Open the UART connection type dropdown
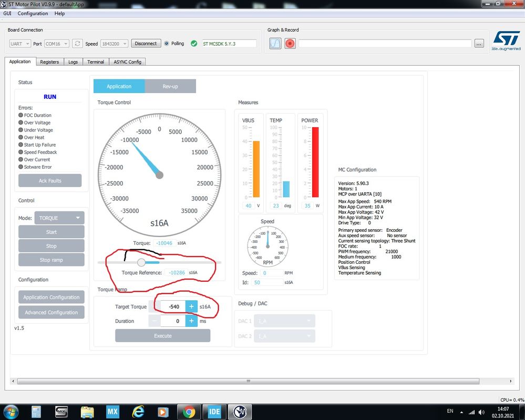Viewport: 525px width, 420px height. click(x=20, y=44)
